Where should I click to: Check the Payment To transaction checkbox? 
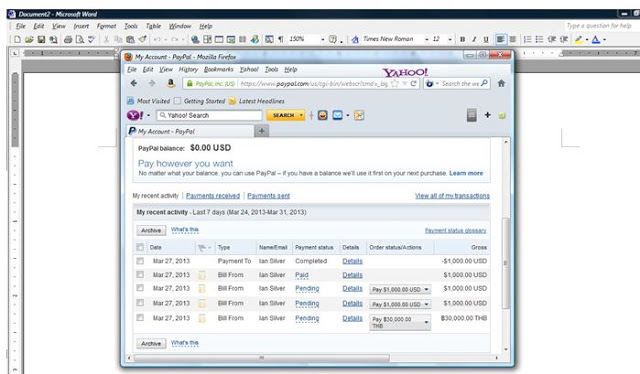140,260
